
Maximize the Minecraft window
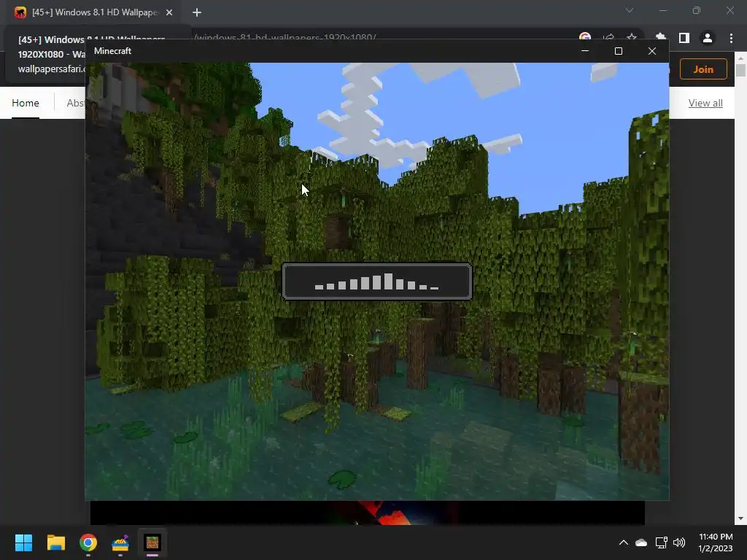tap(619, 51)
